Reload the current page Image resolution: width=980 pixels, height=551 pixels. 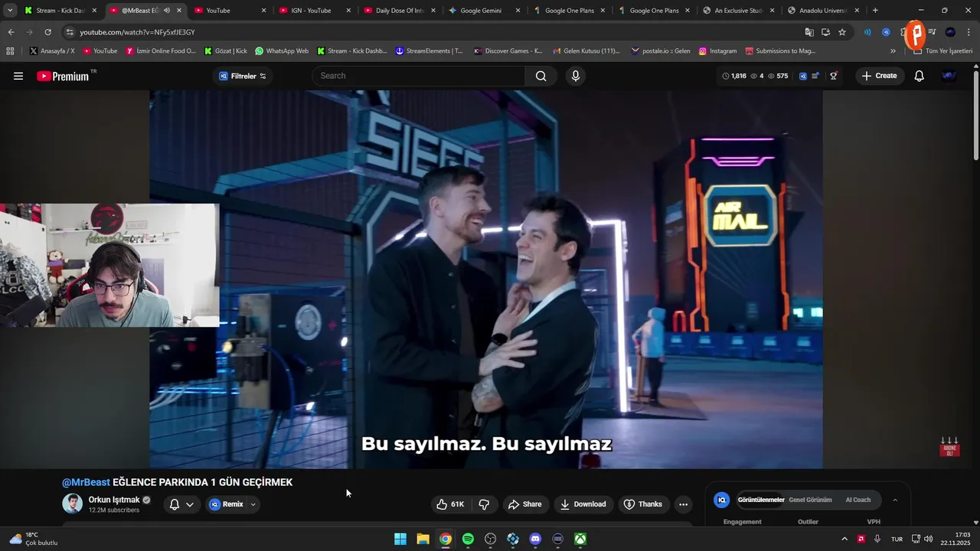47,32
